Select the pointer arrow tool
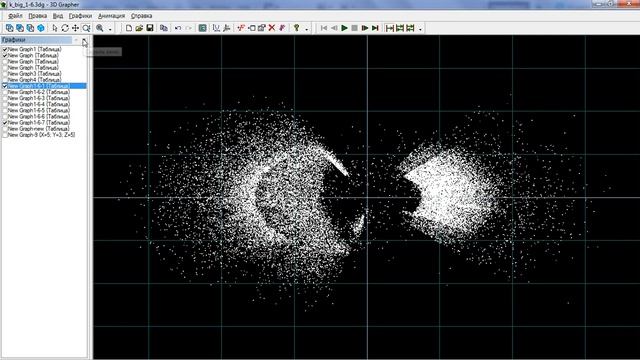 [55, 28]
